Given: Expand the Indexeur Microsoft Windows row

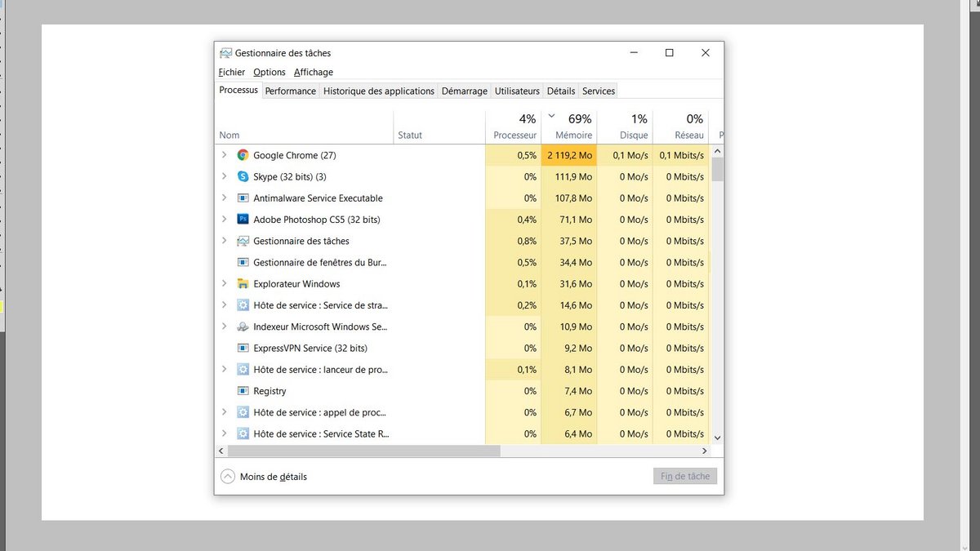Looking at the screenshot, I should point(224,327).
